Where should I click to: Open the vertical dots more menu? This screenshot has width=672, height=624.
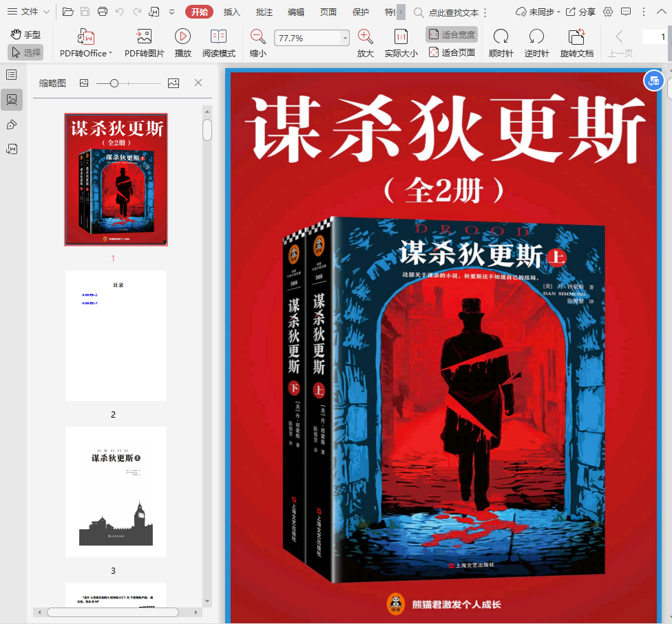pos(643,12)
